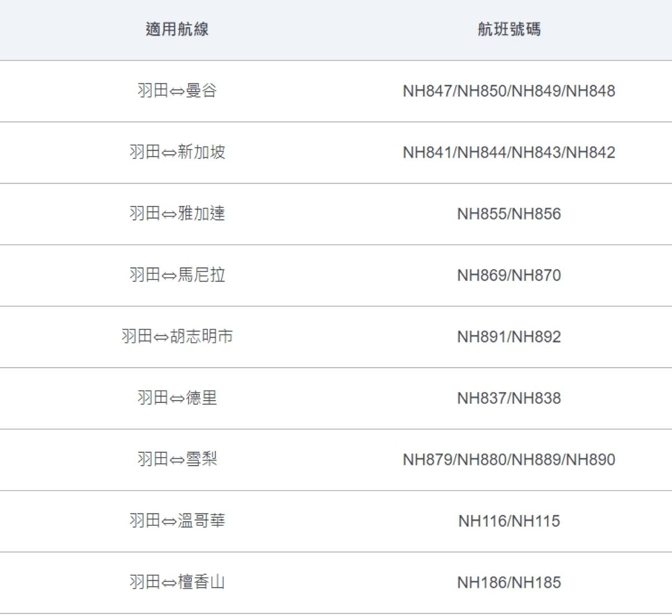
Task: Click the NH186/NH185 flight number cell
Action: click(508, 582)
